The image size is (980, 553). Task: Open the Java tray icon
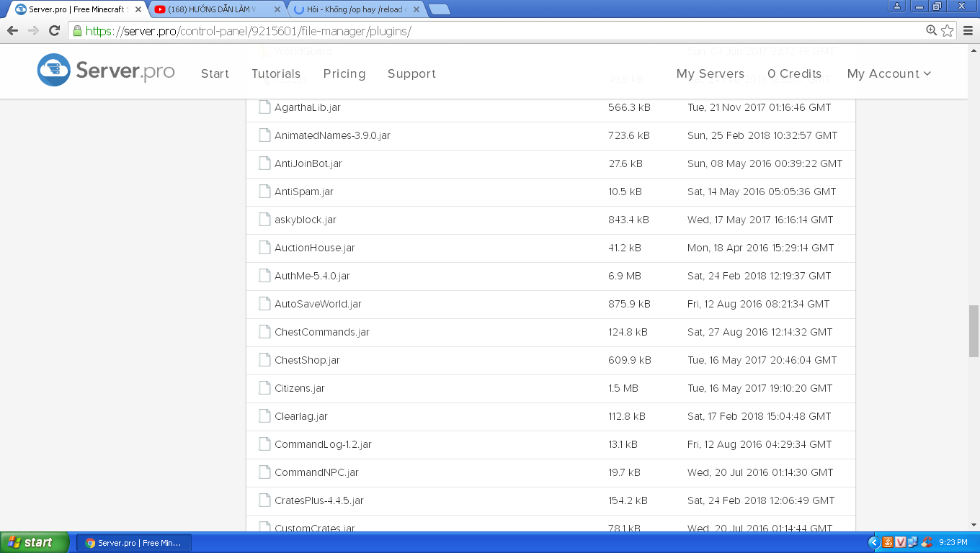888,542
